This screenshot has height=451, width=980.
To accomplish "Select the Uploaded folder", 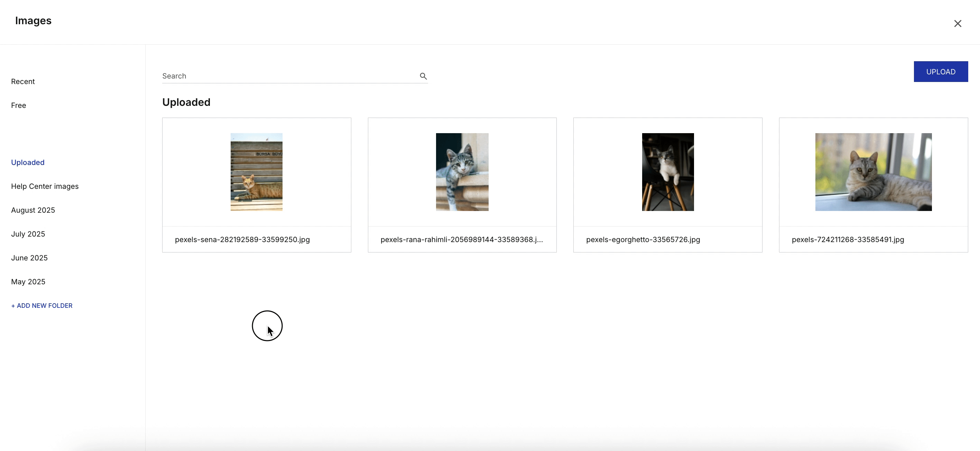I will coord(28,163).
